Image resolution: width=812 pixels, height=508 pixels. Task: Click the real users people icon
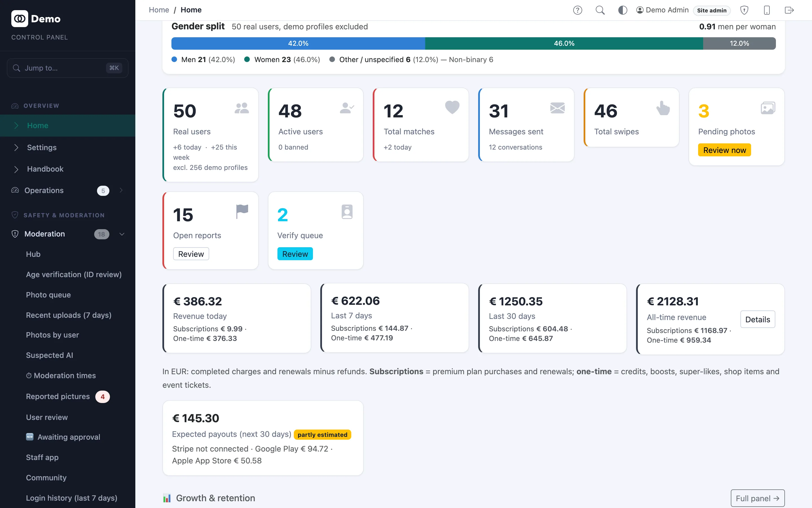click(x=242, y=108)
